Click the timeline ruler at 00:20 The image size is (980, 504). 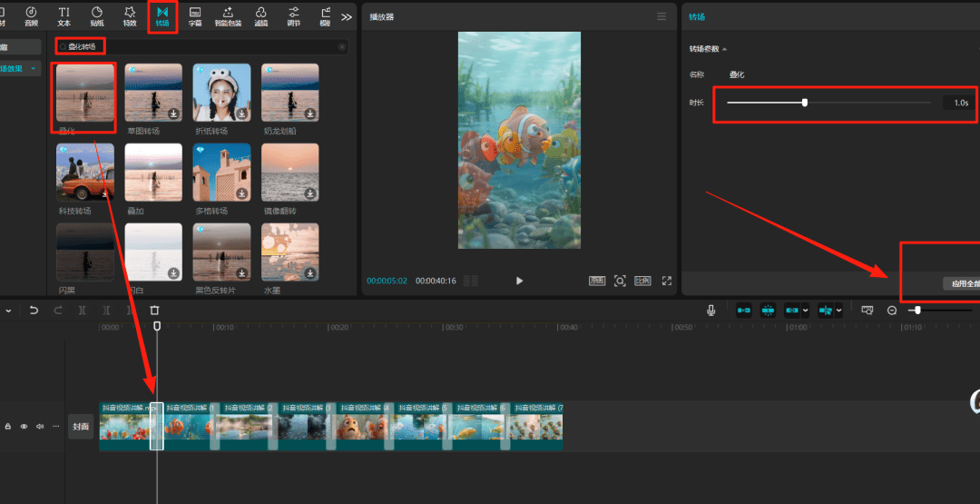pyautogui.click(x=338, y=327)
